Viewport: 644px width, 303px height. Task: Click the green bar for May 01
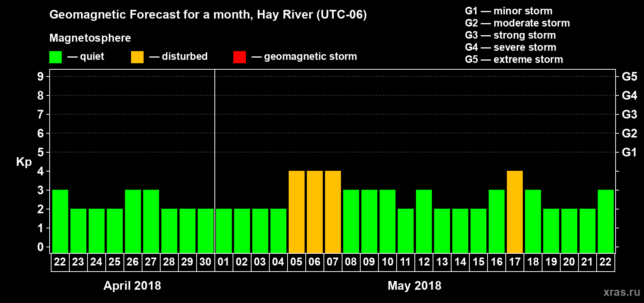(x=224, y=231)
